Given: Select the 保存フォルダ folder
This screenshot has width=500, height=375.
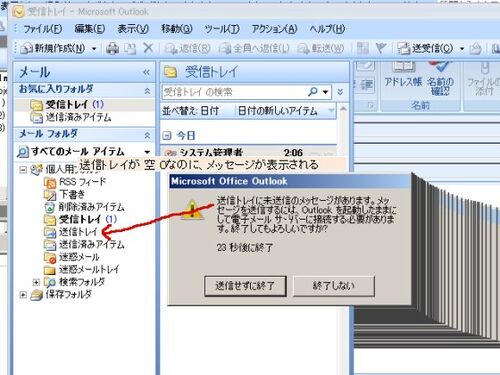Looking at the screenshot, I should pyautogui.click(x=68, y=294).
